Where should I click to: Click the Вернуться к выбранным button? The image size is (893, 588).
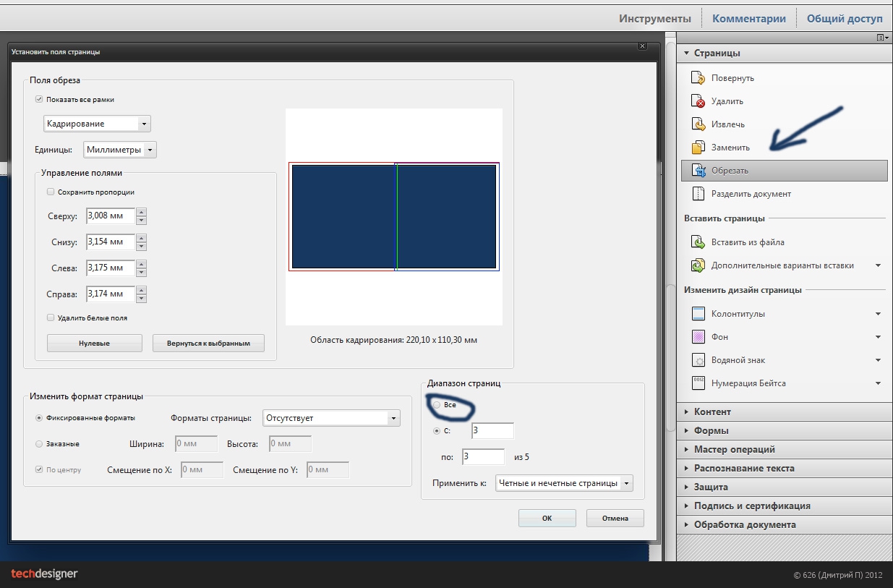[x=208, y=343]
